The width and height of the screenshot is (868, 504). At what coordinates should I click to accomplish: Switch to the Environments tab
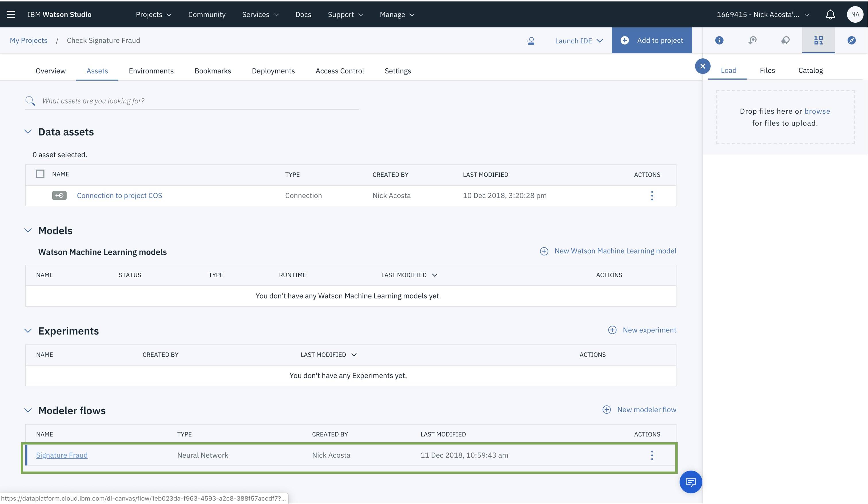tap(151, 71)
